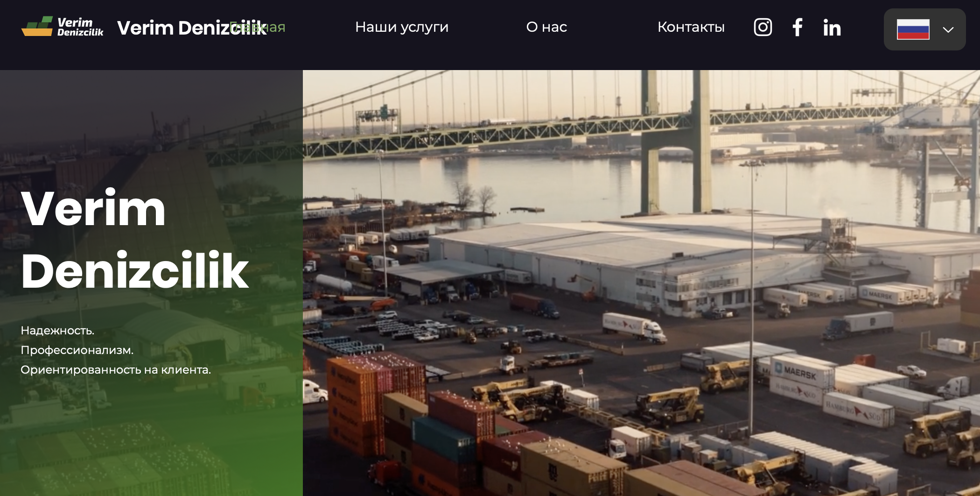Select the Главная nav item
Screen dimensions: 980x496
(258, 27)
